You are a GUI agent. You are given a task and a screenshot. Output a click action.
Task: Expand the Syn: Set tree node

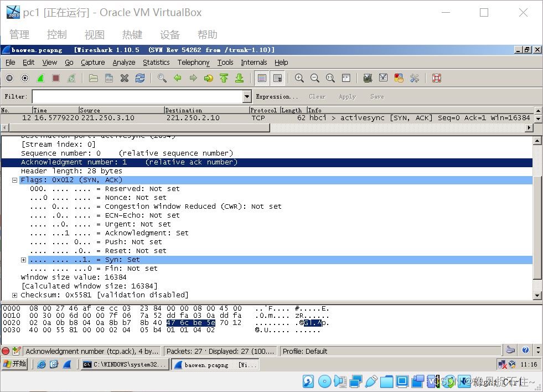(24, 260)
